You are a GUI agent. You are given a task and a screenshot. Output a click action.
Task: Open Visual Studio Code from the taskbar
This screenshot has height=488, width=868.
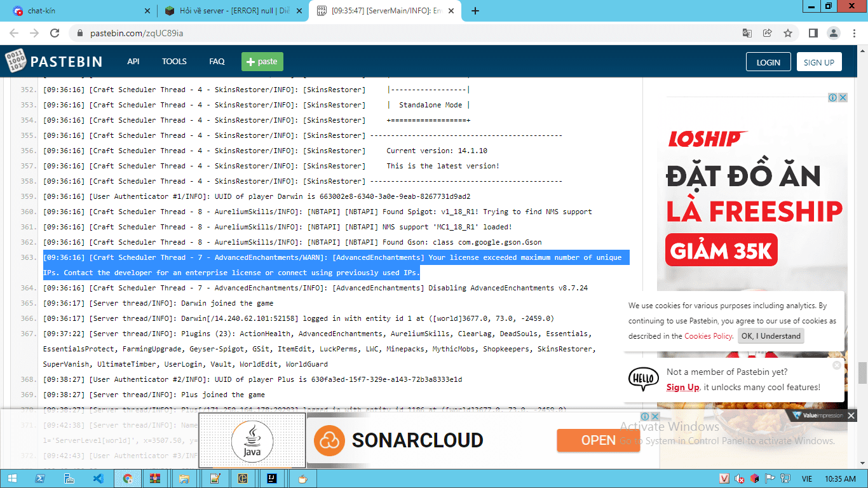[x=98, y=478]
